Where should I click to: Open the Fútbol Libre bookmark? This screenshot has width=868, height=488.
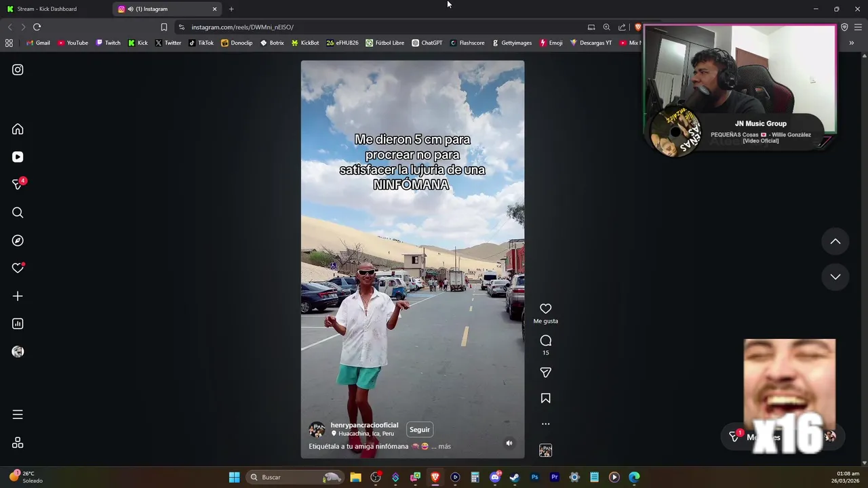[x=384, y=43]
